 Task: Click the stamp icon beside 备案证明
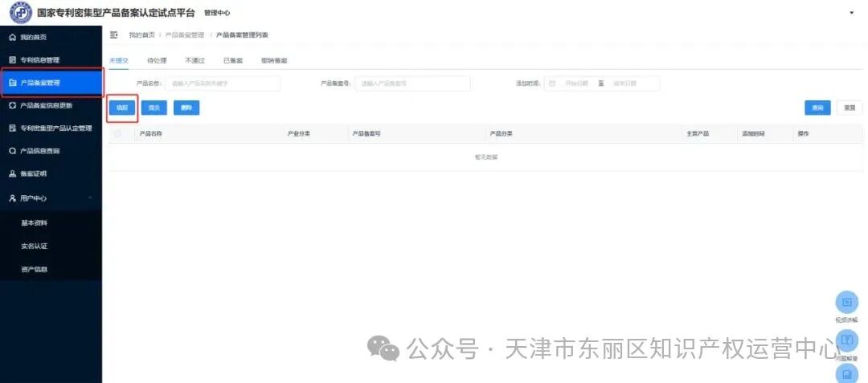pyautogui.click(x=13, y=173)
